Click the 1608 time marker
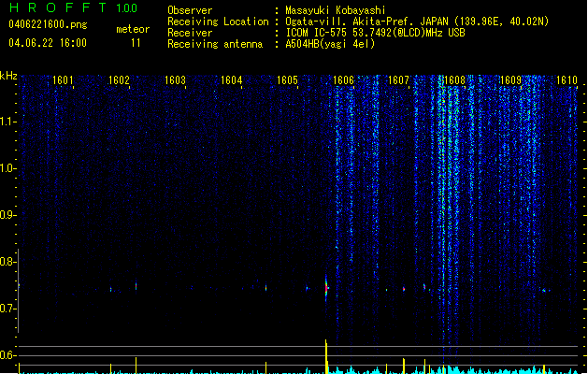588x374 pixels. click(x=455, y=80)
